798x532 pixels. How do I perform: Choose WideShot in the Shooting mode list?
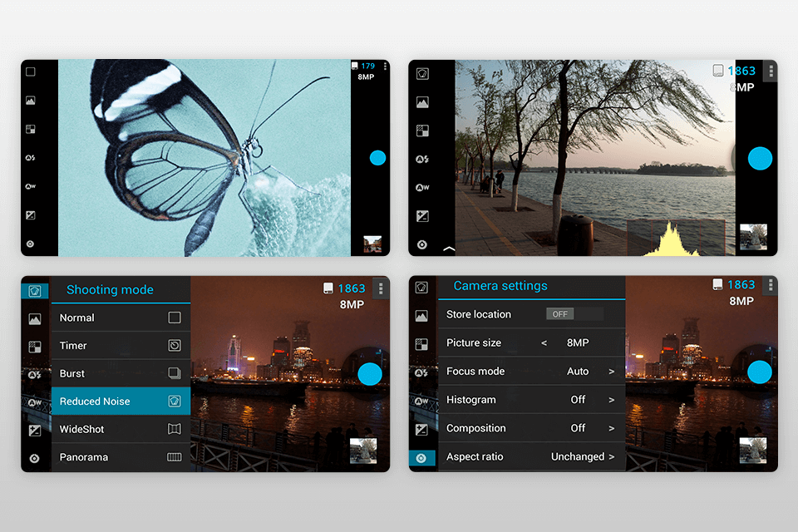click(x=121, y=429)
